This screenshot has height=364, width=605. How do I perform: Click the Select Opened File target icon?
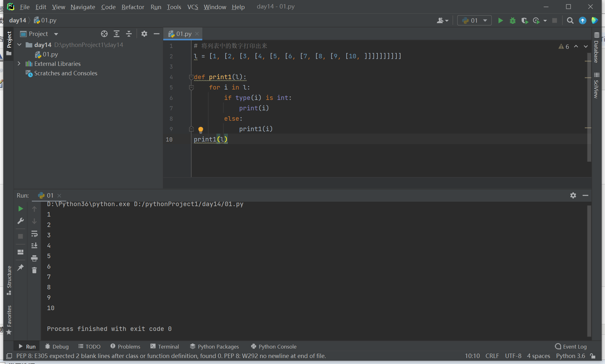point(104,34)
